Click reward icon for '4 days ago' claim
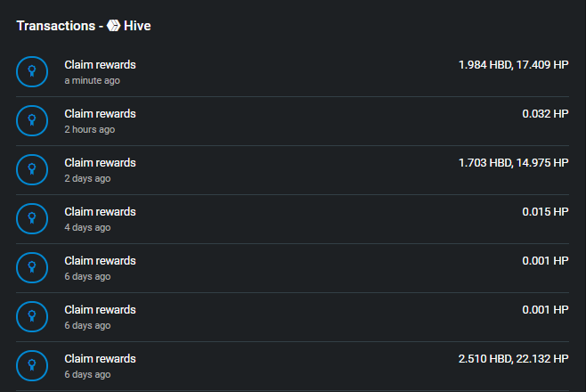This screenshot has height=392, width=586. pyautogui.click(x=32, y=218)
